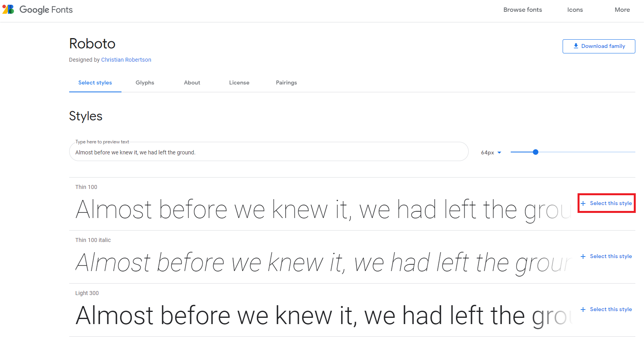Click the download arrow icon
The height and width of the screenshot is (339, 644).
coord(576,46)
